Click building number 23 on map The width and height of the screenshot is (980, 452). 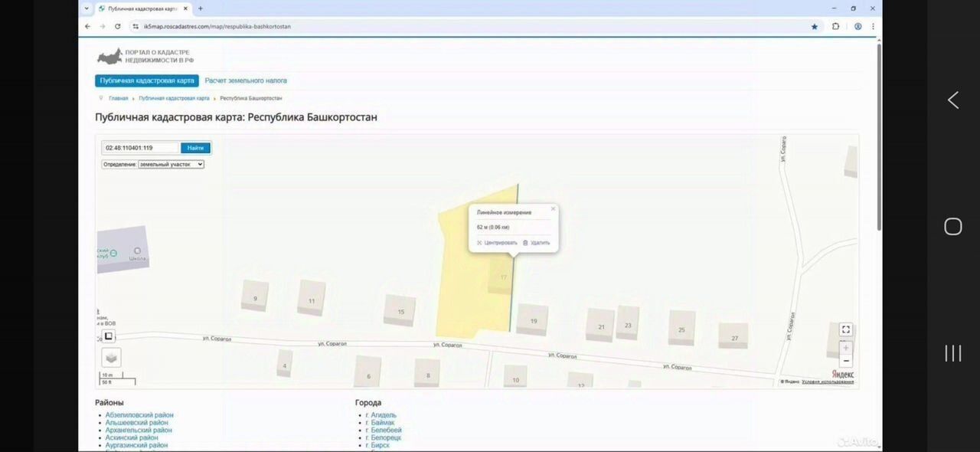click(x=628, y=324)
